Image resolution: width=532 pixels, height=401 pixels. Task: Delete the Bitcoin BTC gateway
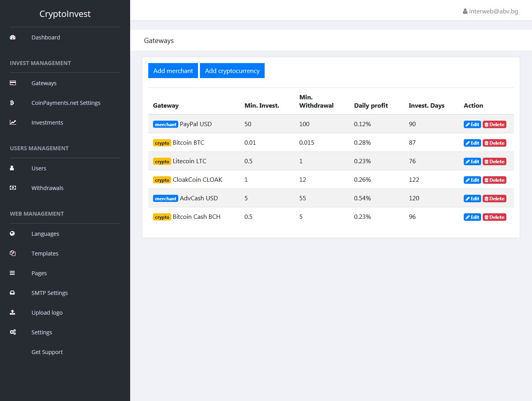(x=494, y=143)
